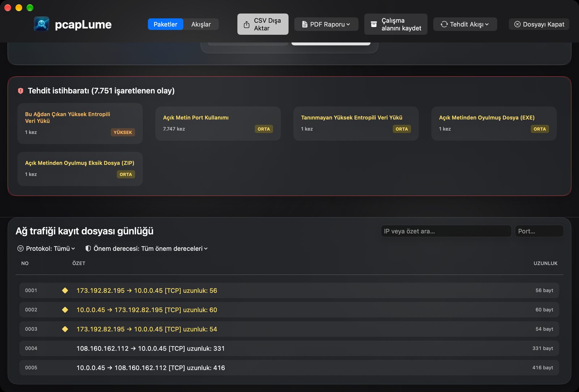Click the Tehdit istihbaratı section heading
Image resolution: width=579 pixels, height=392 pixels.
point(101,91)
